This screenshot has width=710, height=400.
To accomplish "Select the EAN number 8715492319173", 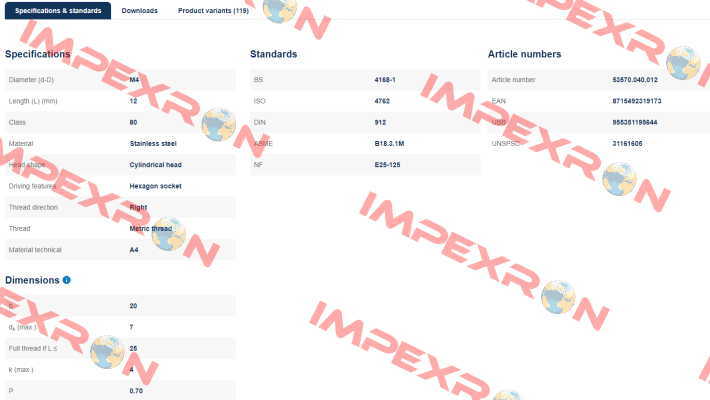I will (x=637, y=101).
